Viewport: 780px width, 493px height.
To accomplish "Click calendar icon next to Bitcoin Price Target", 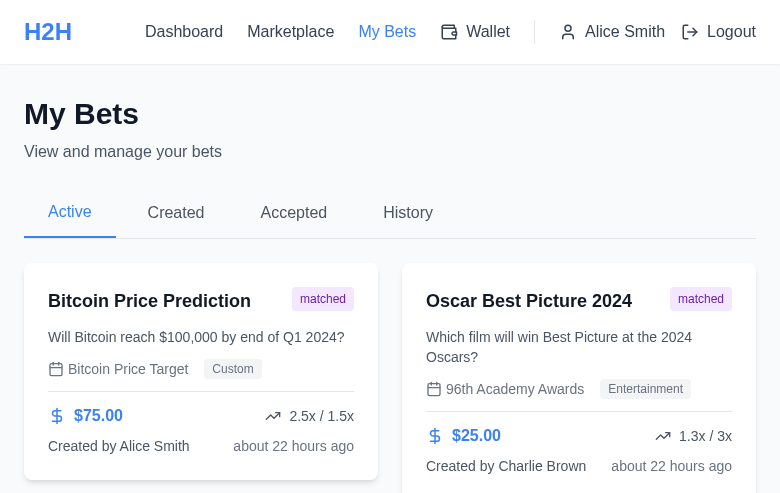I will tap(56, 369).
